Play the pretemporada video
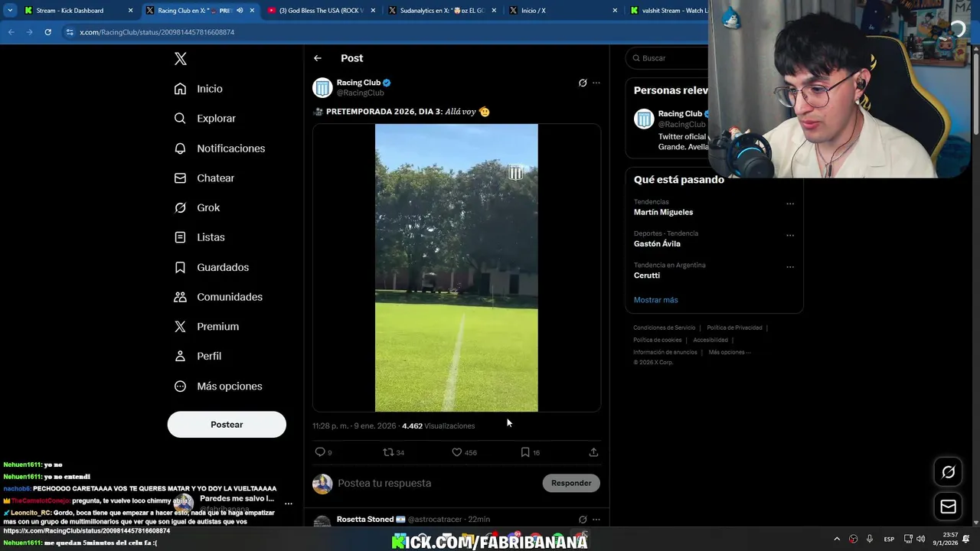980x551 pixels. tap(456, 268)
